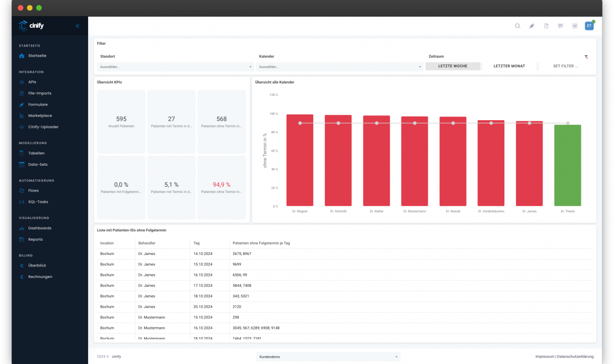Expand the Kalender selection dropdown
Viewport: 614px width, 364px height.
338,67
